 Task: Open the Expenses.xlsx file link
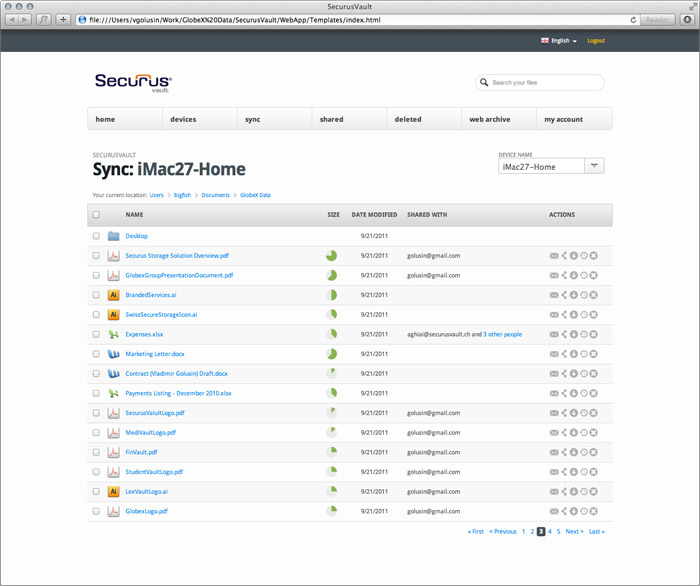(144, 334)
